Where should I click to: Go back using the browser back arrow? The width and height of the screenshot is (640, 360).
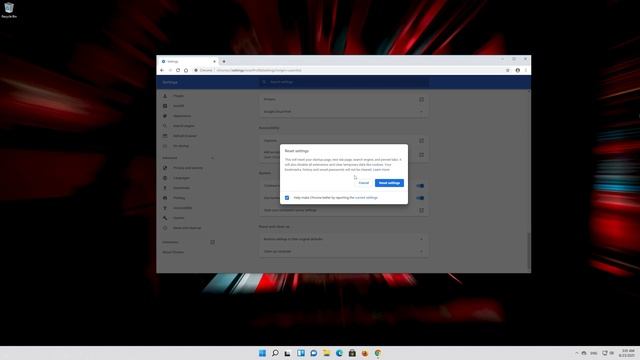pos(162,70)
